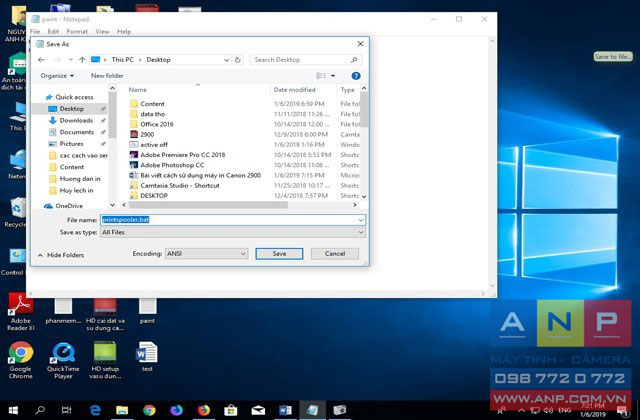
Task: Select Documents in the navigation pane
Action: click(77, 132)
